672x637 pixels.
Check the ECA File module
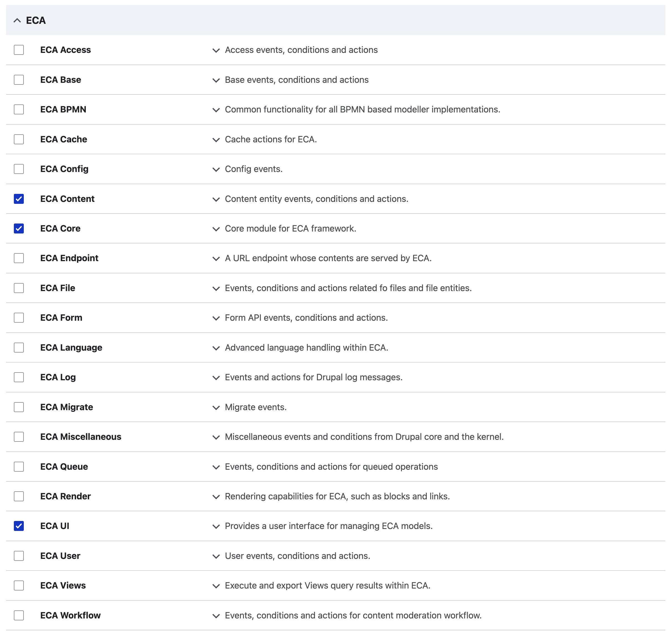point(19,288)
